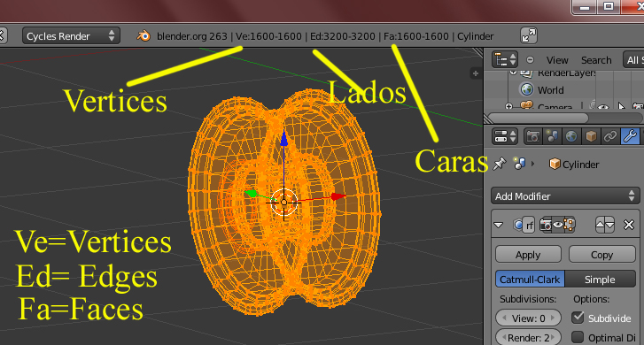The image size is (644, 345).
Task: Click the Render: 2 value field
Action: pyautogui.click(x=528, y=337)
